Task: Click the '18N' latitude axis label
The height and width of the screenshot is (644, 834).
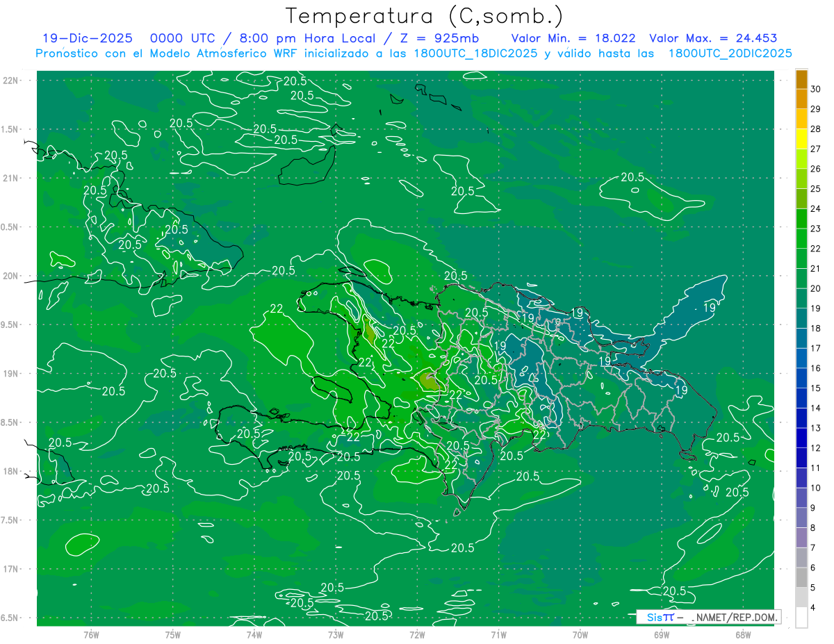Action: pyautogui.click(x=10, y=471)
